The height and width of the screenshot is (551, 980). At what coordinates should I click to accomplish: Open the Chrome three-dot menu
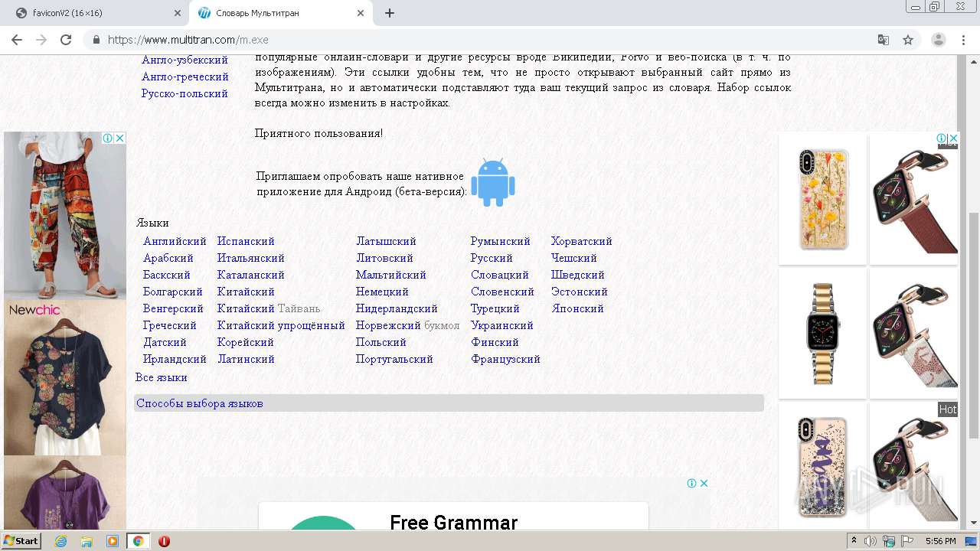(964, 40)
